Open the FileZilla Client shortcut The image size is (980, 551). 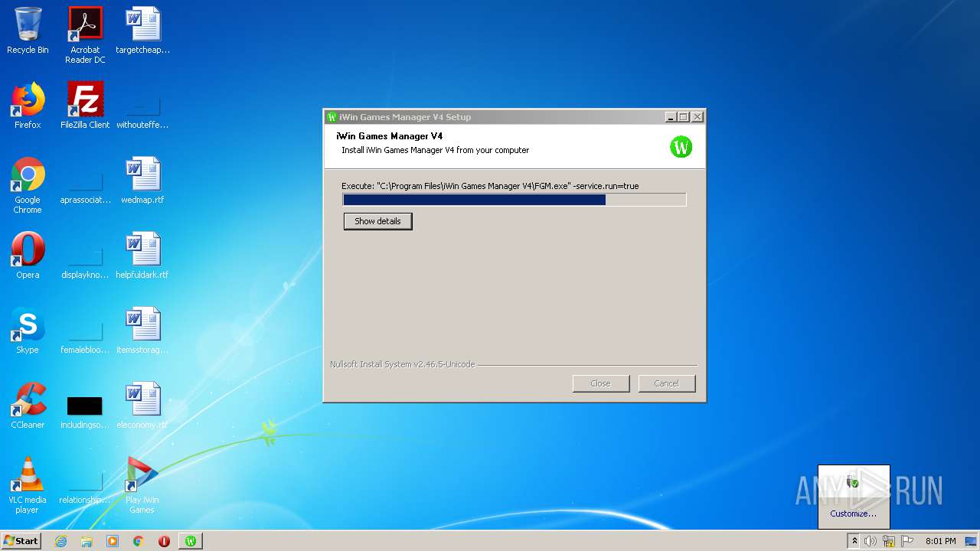coord(85,106)
